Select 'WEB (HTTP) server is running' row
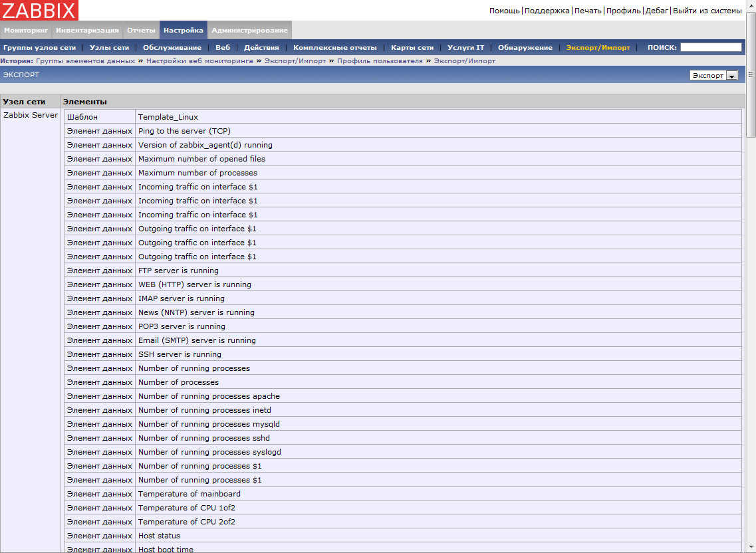Viewport: 756px width, 553px height. coord(403,284)
